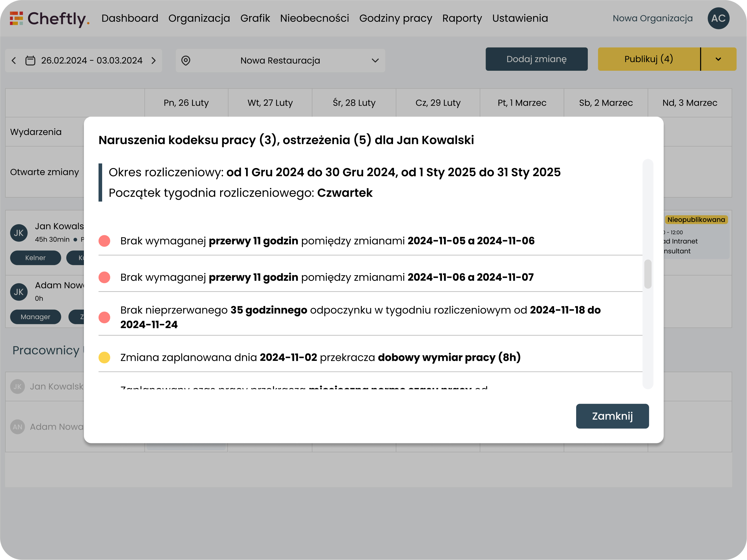Click Jan Kowalski name in Pracownicy list
Screen dimensions: 747x560
point(57,387)
